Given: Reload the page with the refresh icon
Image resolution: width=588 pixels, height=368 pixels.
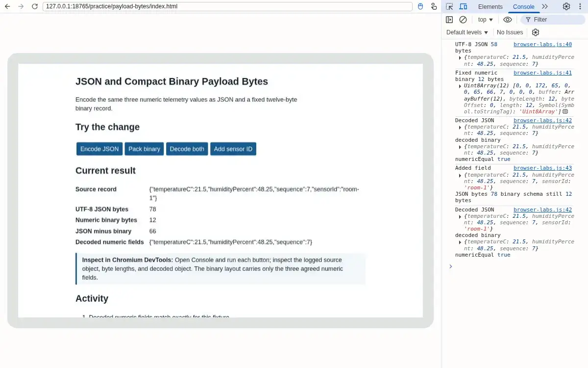Looking at the screenshot, I should click(34, 6).
